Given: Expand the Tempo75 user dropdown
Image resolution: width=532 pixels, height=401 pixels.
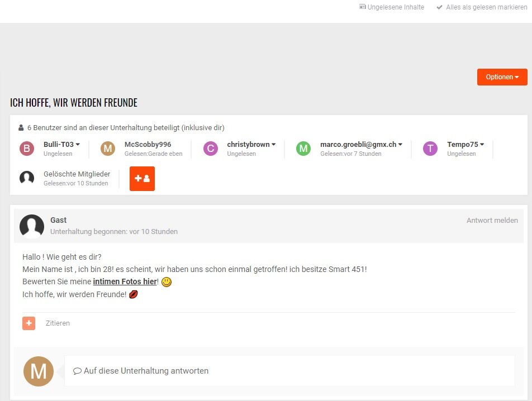Looking at the screenshot, I should tap(465, 145).
